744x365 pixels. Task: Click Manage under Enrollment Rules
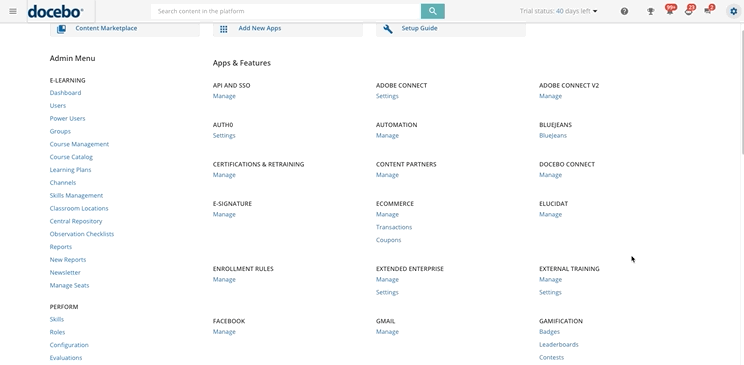click(224, 279)
